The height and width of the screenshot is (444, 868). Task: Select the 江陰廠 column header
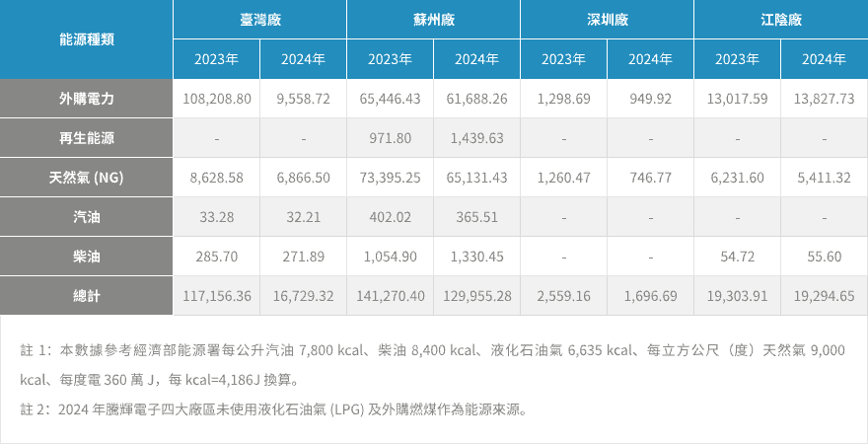[781, 20]
